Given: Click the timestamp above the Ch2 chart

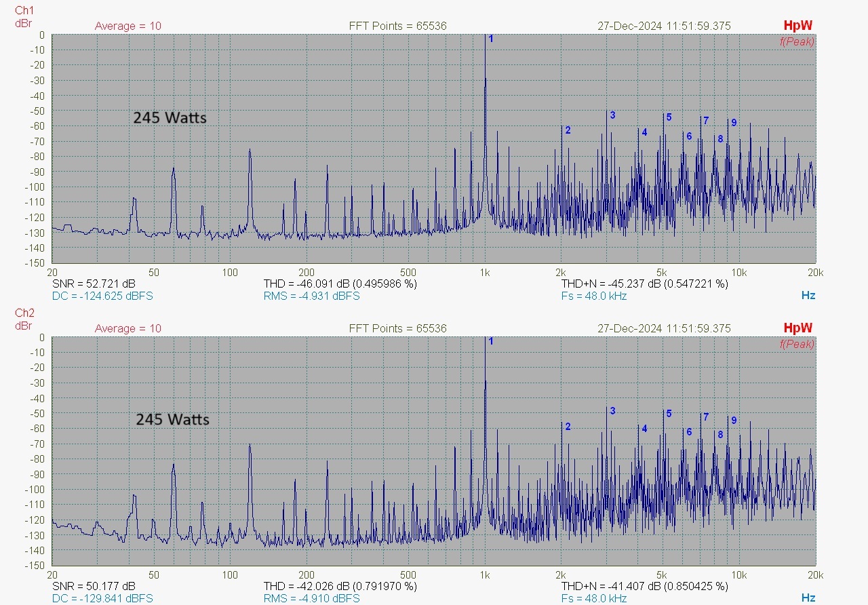Looking at the screenshot, I should click(x=664, y=328).
